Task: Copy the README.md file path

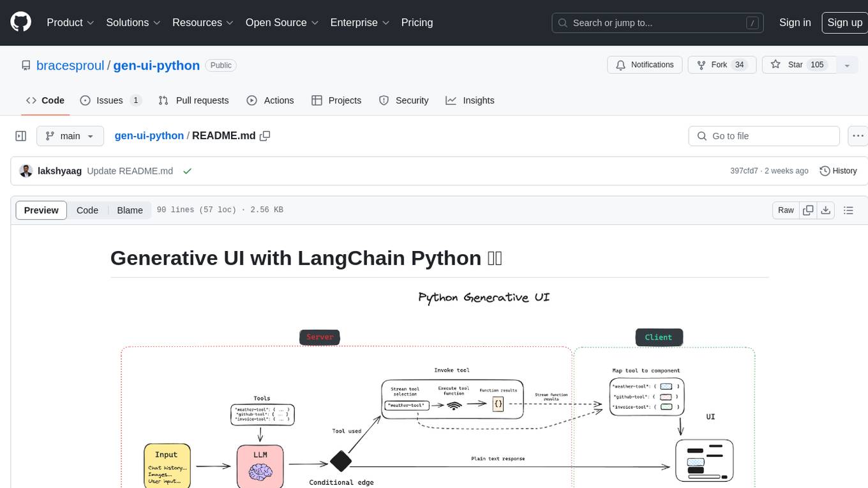Action: (x=265, y=136)
